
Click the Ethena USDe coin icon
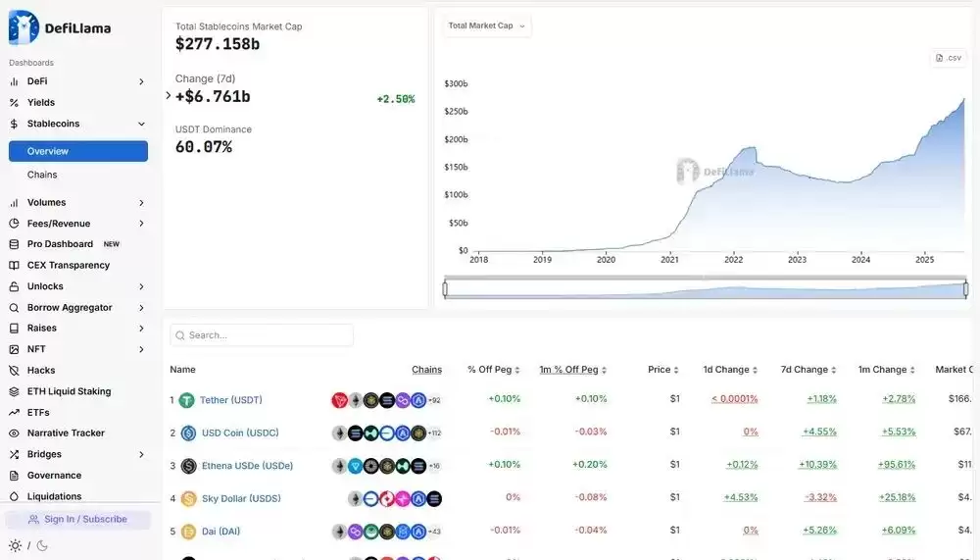(188, 466)
